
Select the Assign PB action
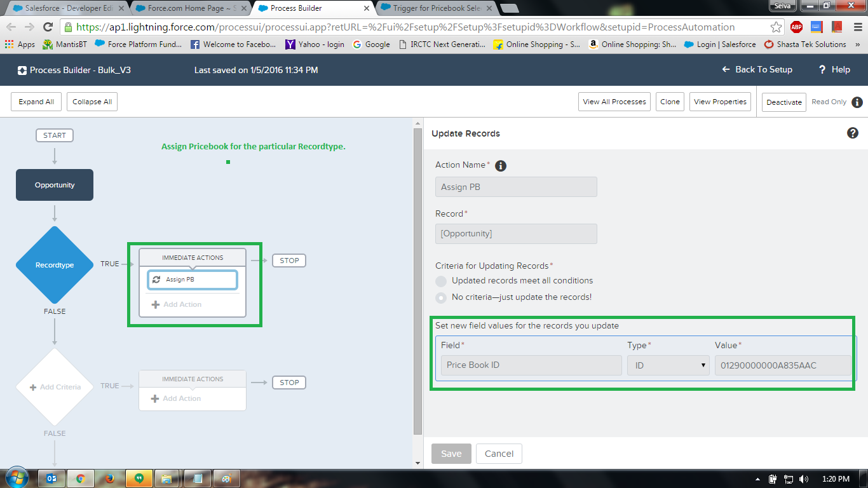coord(193,280)
